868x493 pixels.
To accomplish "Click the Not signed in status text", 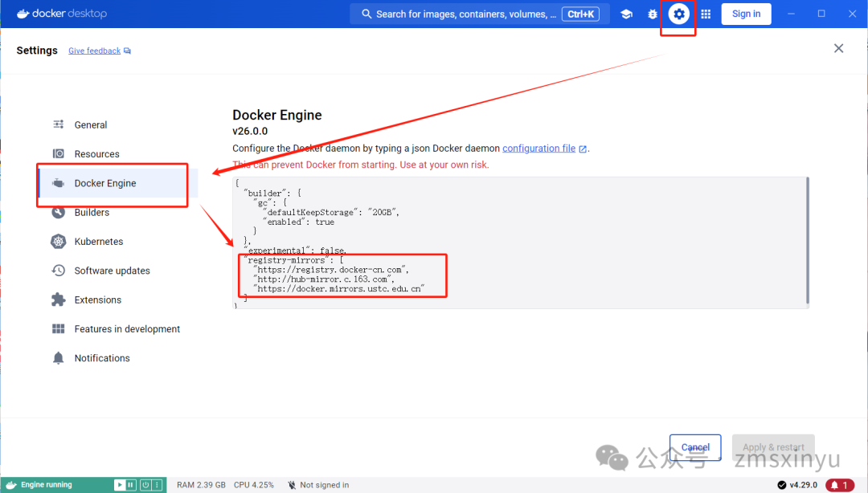I will pos(325,485).
